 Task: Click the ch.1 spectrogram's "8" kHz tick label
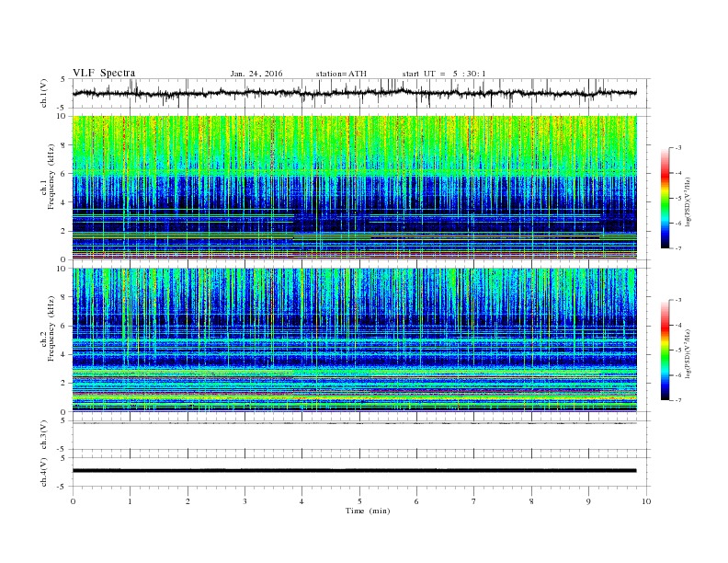(64, 145)
